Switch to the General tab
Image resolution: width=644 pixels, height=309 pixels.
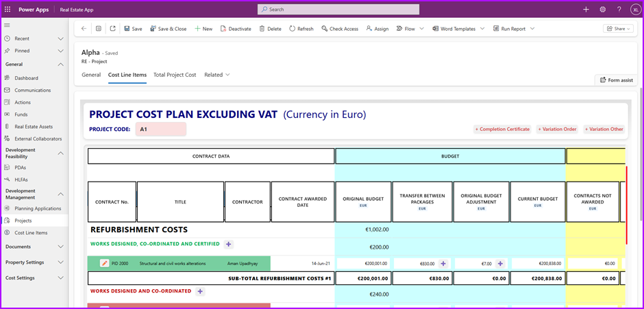91,75
